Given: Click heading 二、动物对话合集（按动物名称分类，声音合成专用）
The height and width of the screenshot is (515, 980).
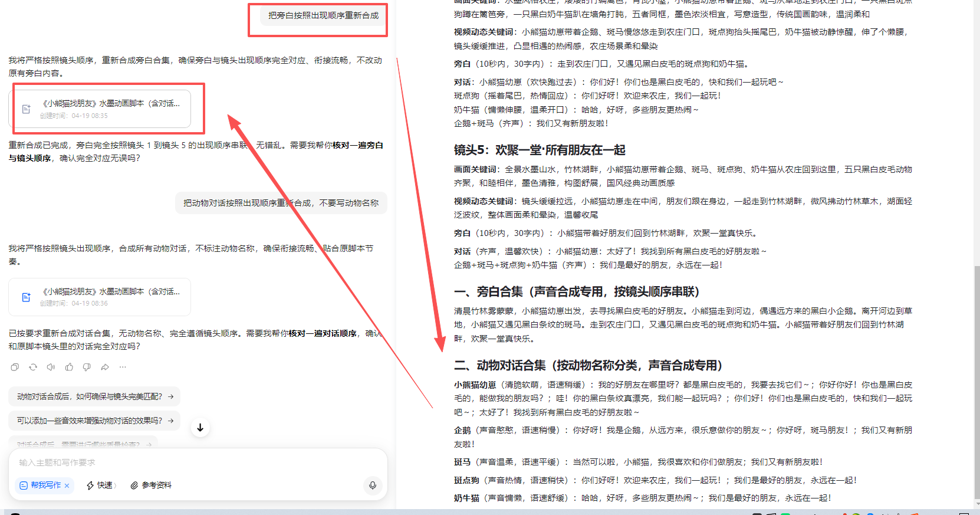Looking at the screenshot, I should click(588, 365).
